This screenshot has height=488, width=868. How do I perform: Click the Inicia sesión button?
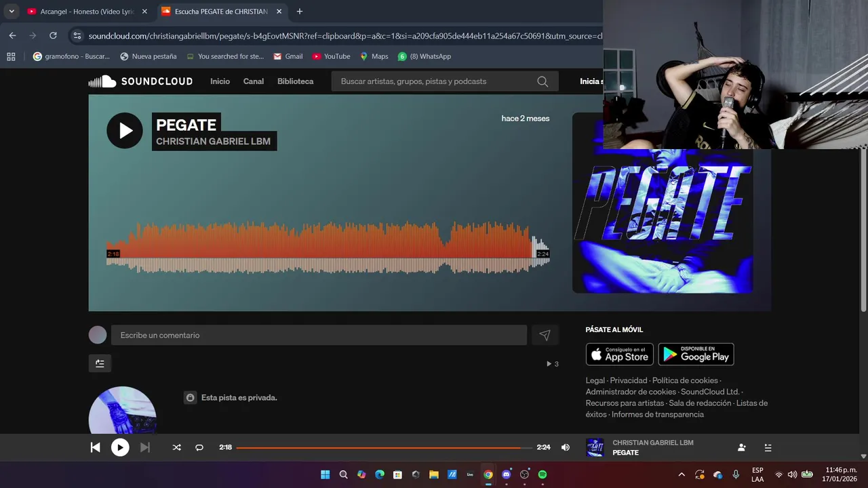pos(591,81)
